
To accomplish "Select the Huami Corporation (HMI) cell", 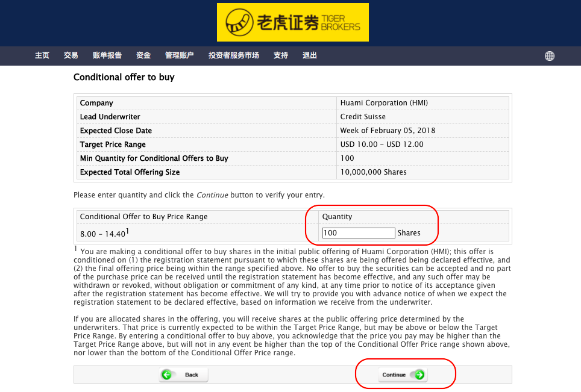I will point(384,103).
